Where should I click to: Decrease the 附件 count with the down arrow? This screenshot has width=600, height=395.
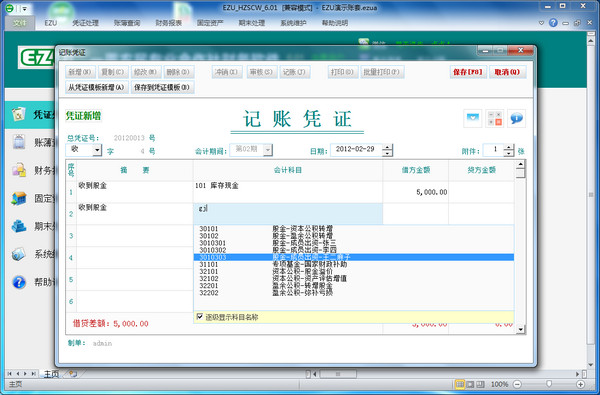[x=509, y=153]
